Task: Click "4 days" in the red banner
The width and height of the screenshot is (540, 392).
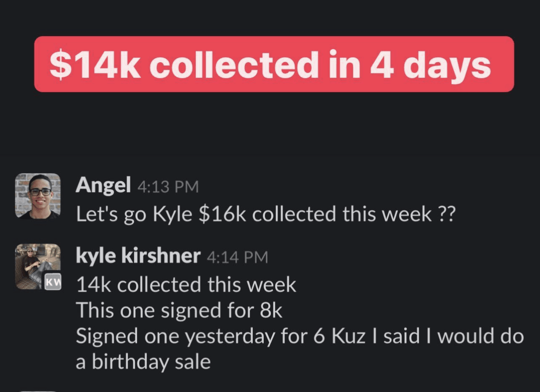Action: (x=430, y=65)
